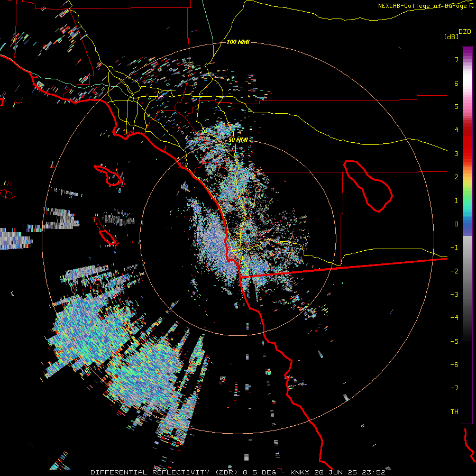The width and height of the screenshot is (476, 476).
Task: Click the "100 NMI" range ring label
Action: pos(238,42)
